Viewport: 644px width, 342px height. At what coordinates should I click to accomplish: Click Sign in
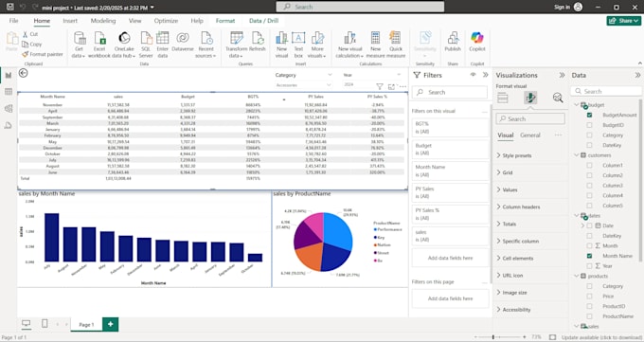[568, 7]
